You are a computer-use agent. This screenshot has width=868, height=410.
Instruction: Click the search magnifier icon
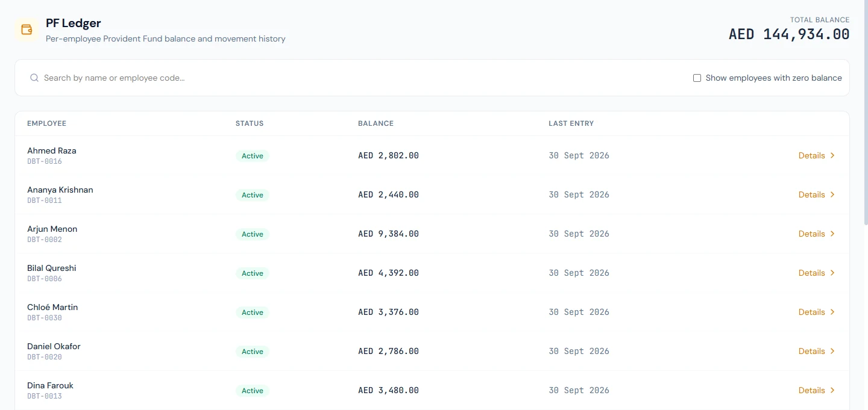(34, 78)
